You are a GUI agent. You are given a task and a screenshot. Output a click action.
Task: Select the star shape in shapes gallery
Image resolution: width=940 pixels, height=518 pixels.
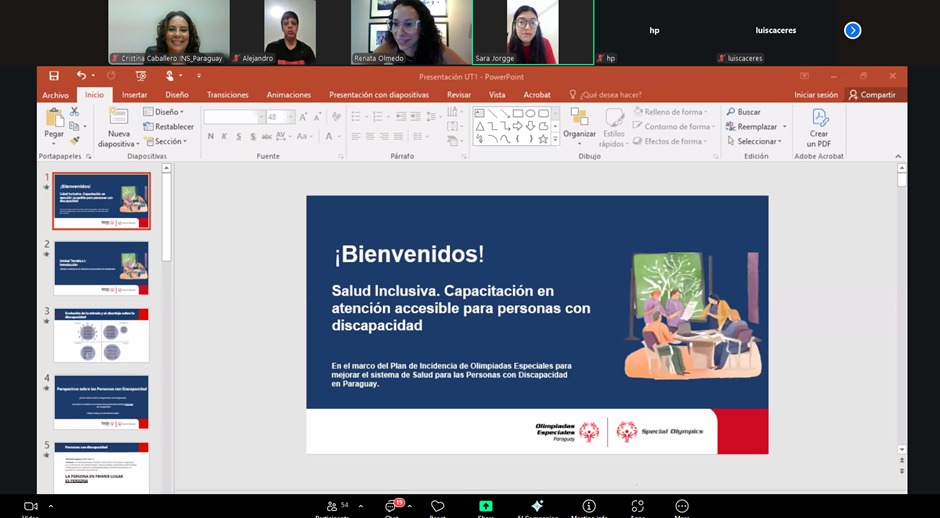tap(543, 139)
